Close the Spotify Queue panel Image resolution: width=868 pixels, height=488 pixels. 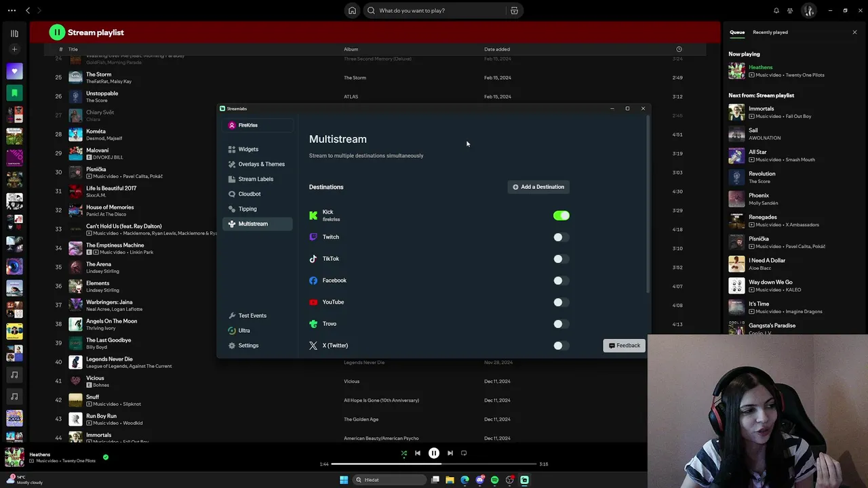coord(854,32)
